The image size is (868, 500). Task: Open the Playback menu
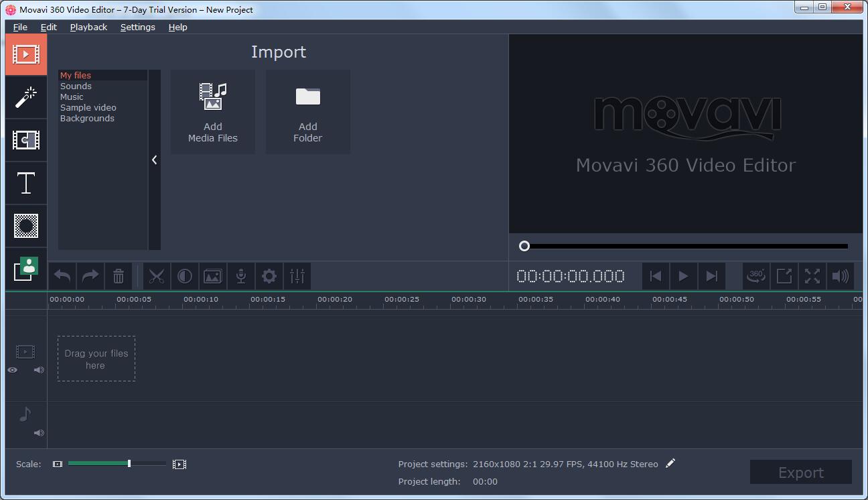(x=88, y=27)
